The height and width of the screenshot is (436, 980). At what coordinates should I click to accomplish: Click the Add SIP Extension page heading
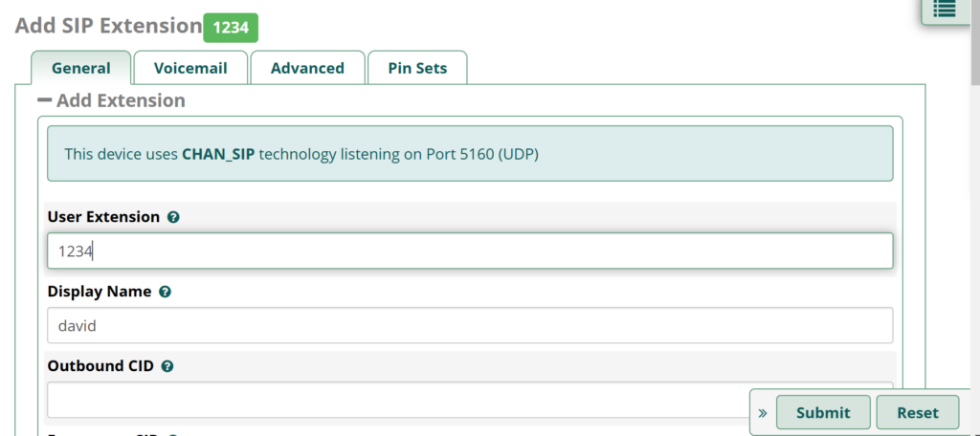pos(108,26)
